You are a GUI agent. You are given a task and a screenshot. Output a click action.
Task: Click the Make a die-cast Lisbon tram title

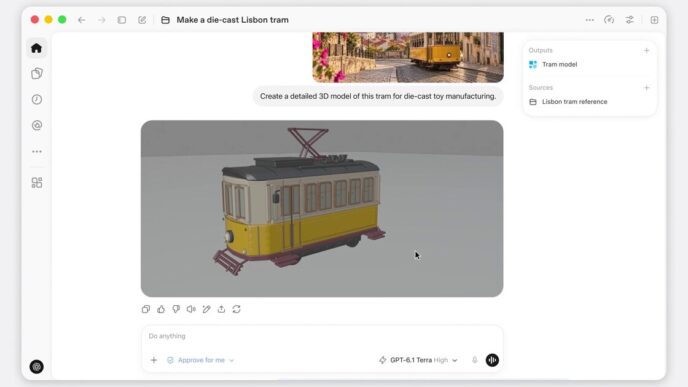(x=233, y=20)
